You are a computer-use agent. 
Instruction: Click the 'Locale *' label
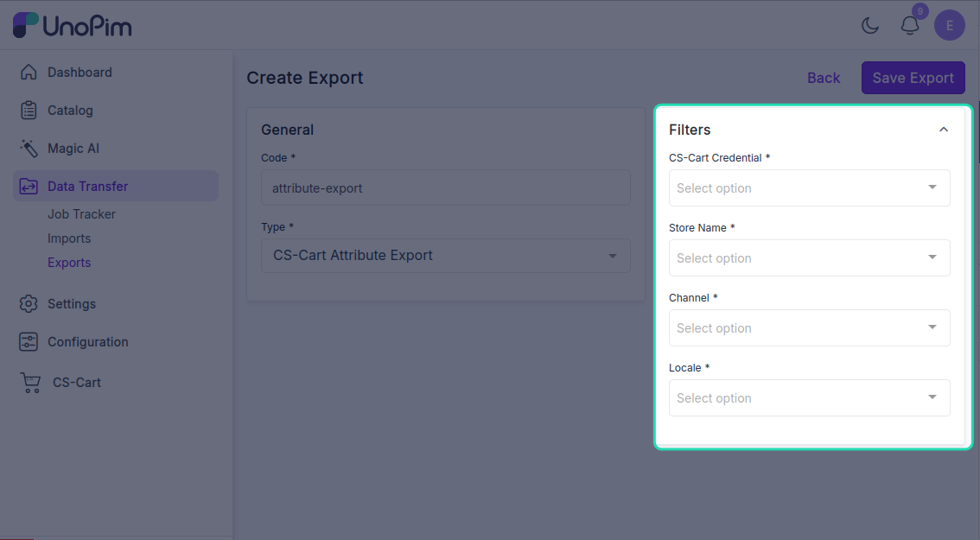pyautogui.click(x=690, y=368)
